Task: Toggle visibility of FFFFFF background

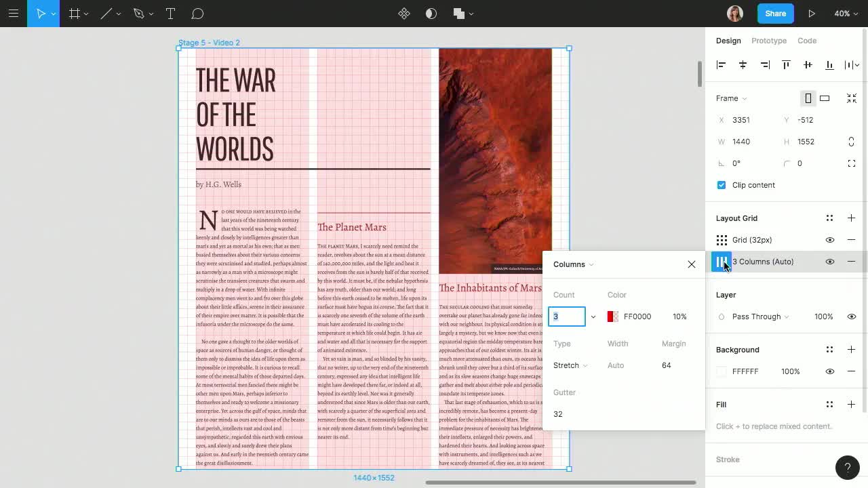Action: (x=829, y=371)
